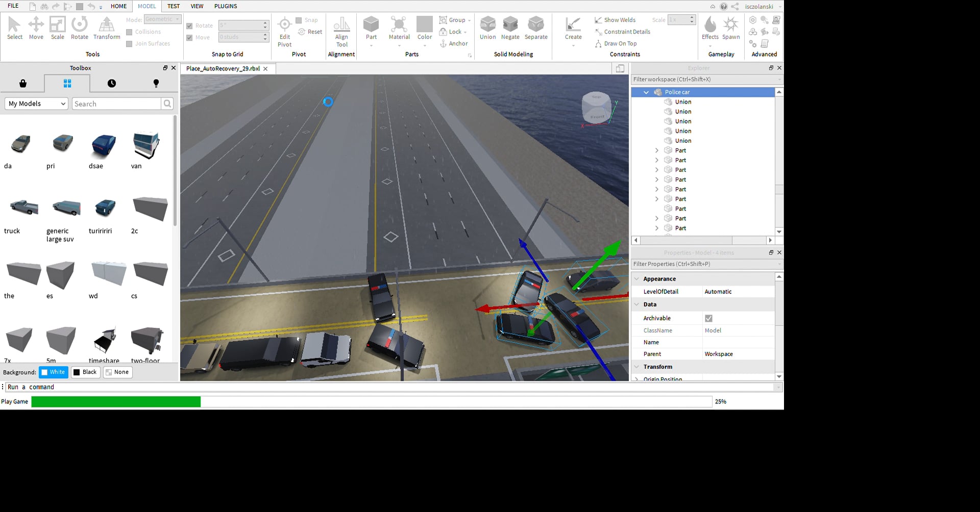Screen dimensions: 980x512
Task: Click the Negate solid modeling tool
Action: [x=510, y=28]
